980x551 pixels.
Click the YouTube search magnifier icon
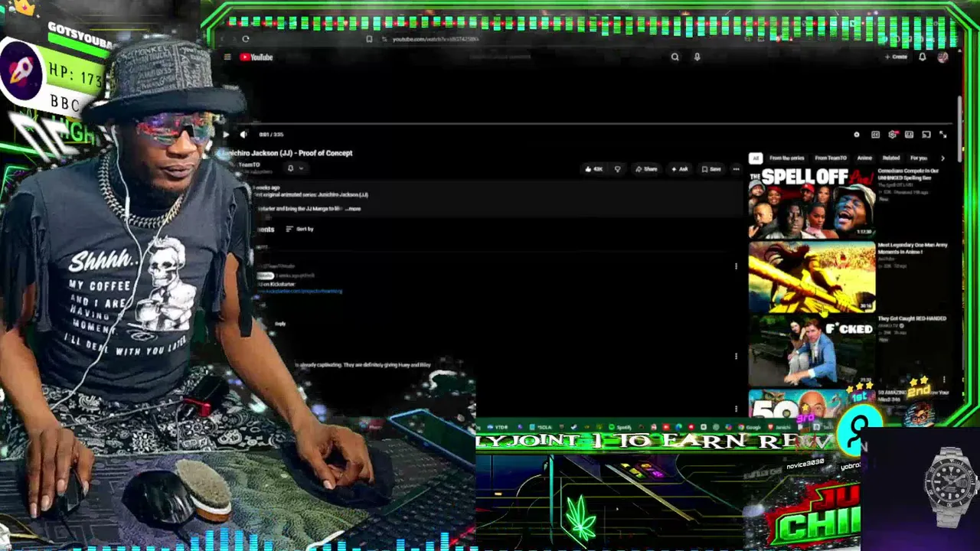(x=675, y=57)
